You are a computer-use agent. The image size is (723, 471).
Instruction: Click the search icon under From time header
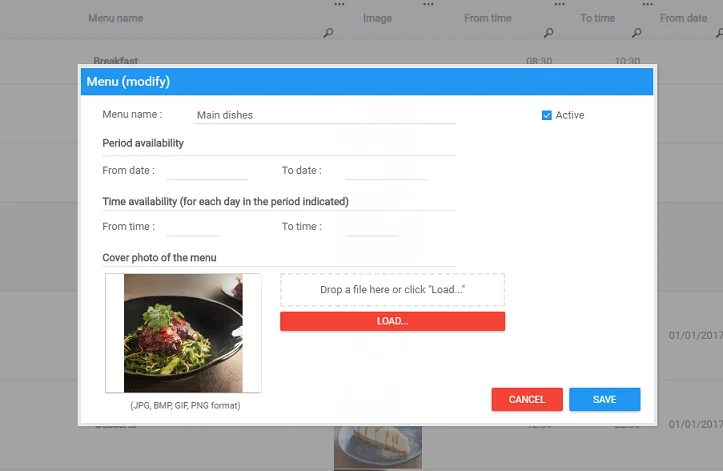pyautogui.click(x=548, y=33)
